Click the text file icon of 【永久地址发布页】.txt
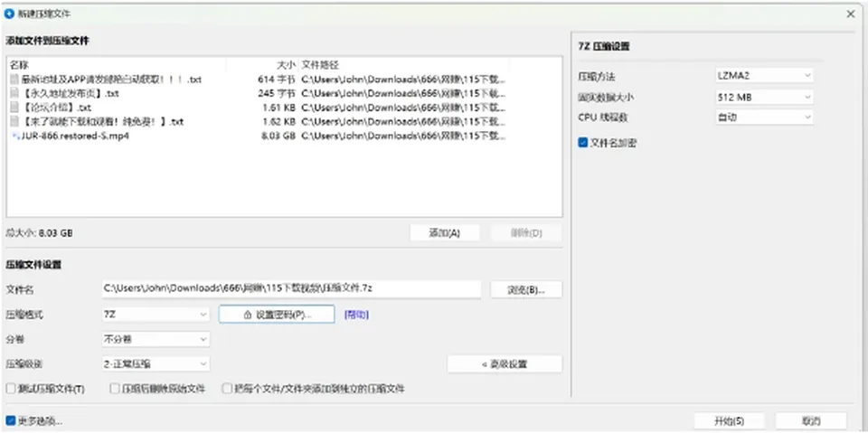Image resolution: width=868 pixels, height=433 pixels. click(x=15, y=94)
